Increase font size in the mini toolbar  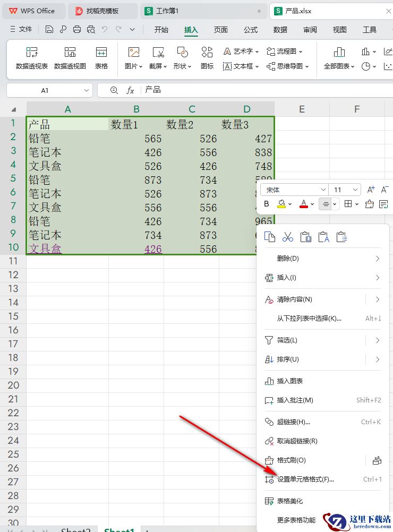(371, 190)
